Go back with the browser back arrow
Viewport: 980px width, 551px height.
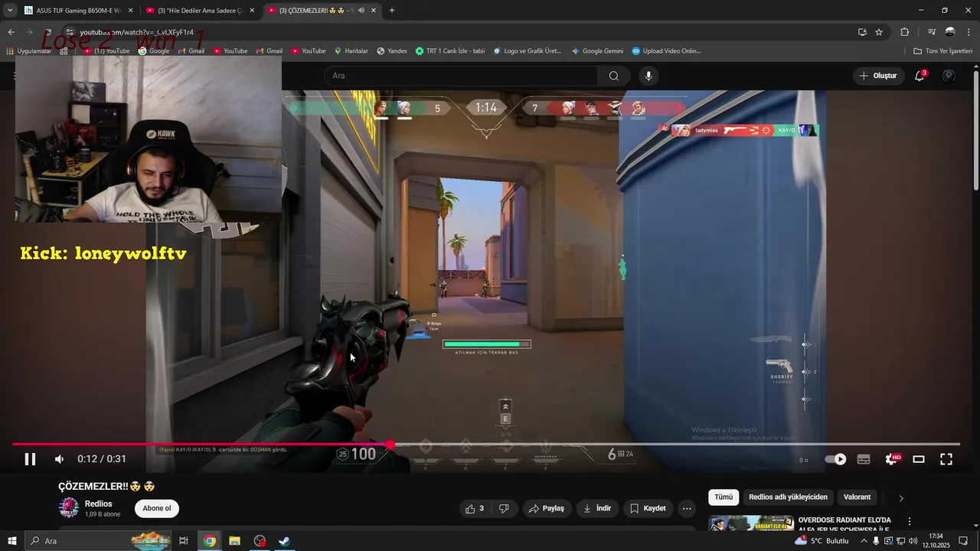[x=11, y=32]
